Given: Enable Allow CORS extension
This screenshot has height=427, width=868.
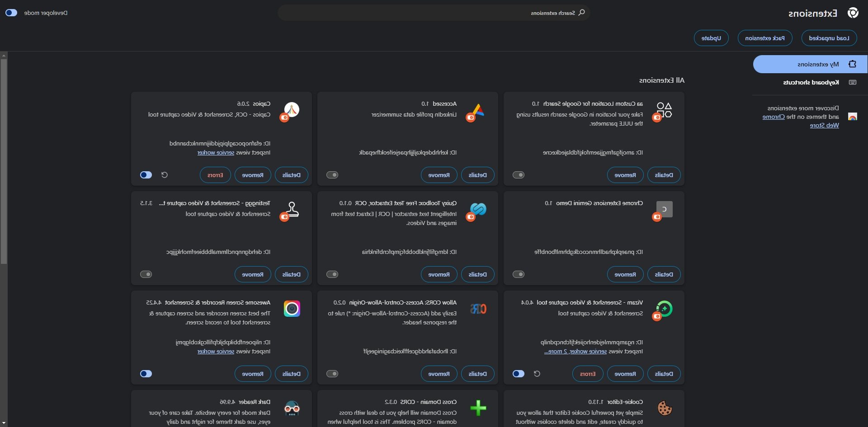Looking at the screenshot, I should [332, 374].
